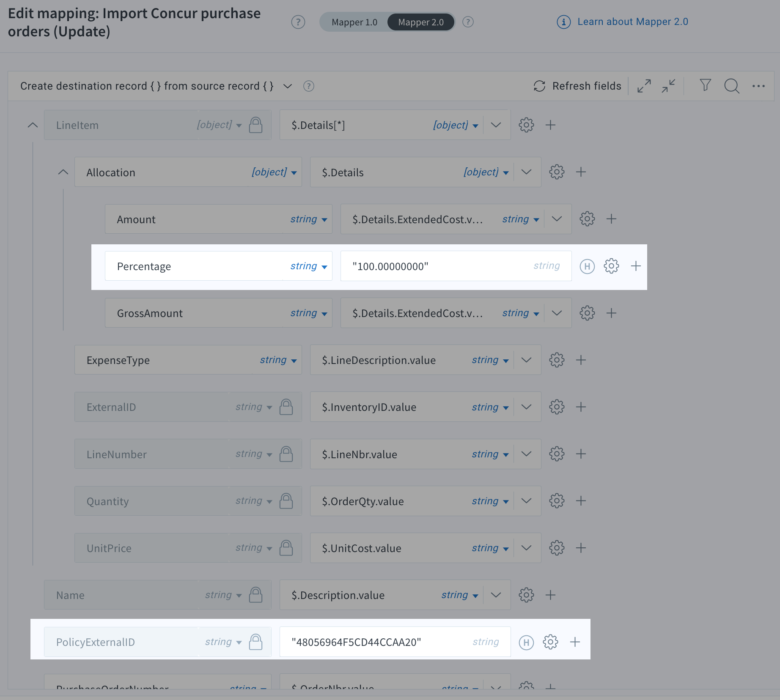Change Allocation destination data type dropdown
Image resolution: width=780 pixels, height=700 pixels.
275,172
